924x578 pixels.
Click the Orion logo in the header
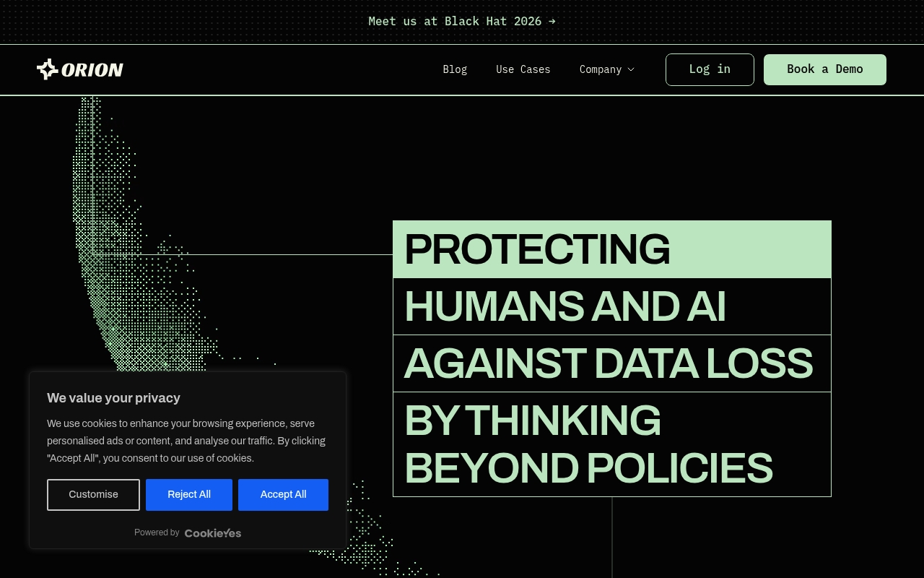click(x=80, y=69)
